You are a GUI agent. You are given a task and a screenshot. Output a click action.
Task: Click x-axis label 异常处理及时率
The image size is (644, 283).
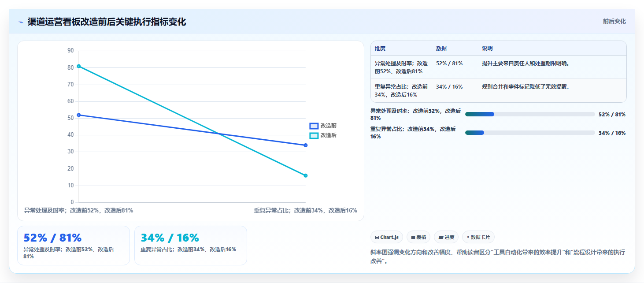pos(78,210)
